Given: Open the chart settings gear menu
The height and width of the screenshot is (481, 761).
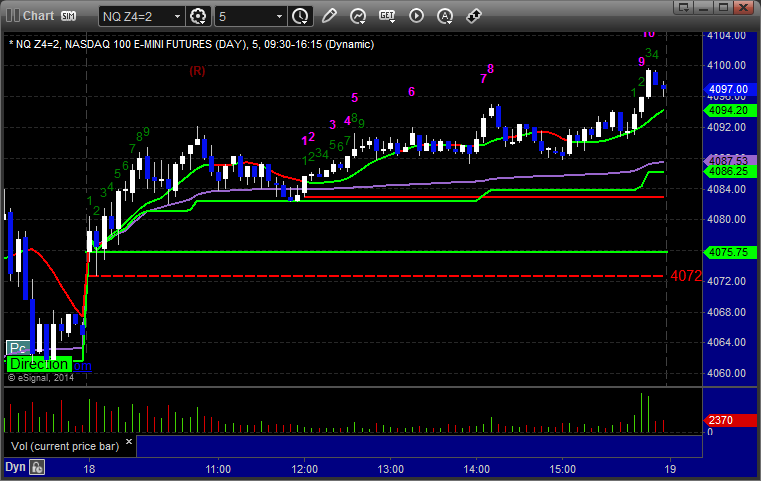Looking at the screenshot, I should (x=198, y=17).
